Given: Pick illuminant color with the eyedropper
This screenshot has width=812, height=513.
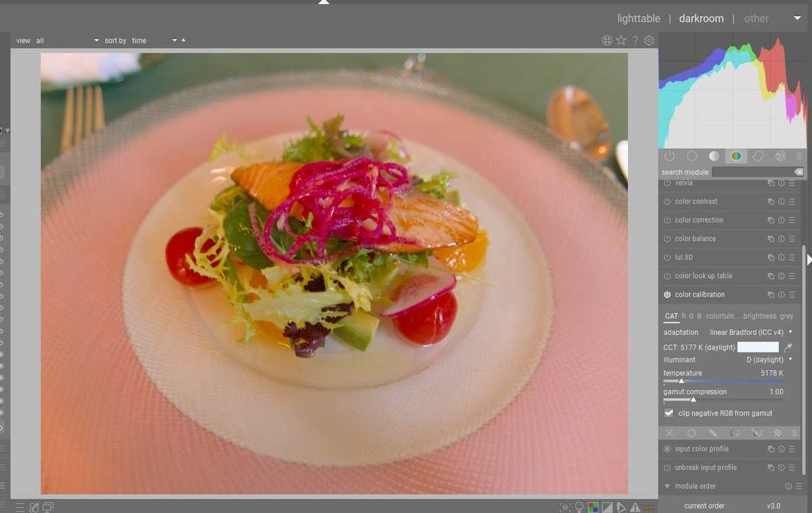Looking at the screenshot, I should point(788,347).
